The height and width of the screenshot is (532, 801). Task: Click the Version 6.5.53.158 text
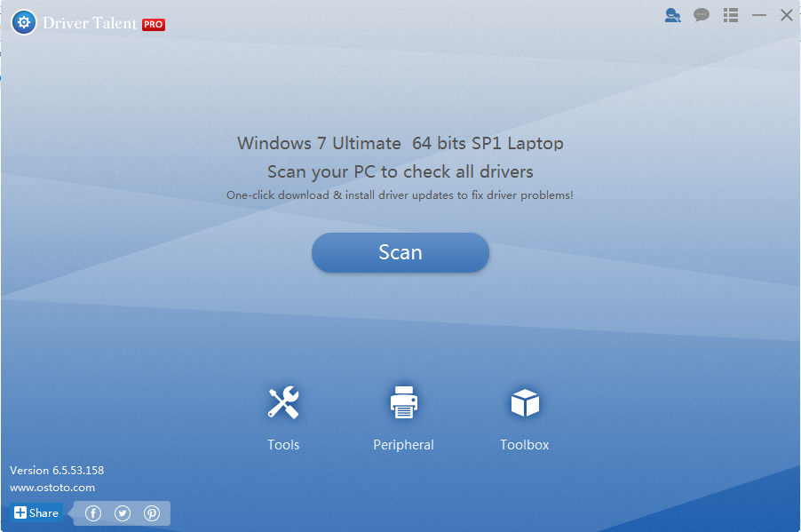(x=57, y=470)
